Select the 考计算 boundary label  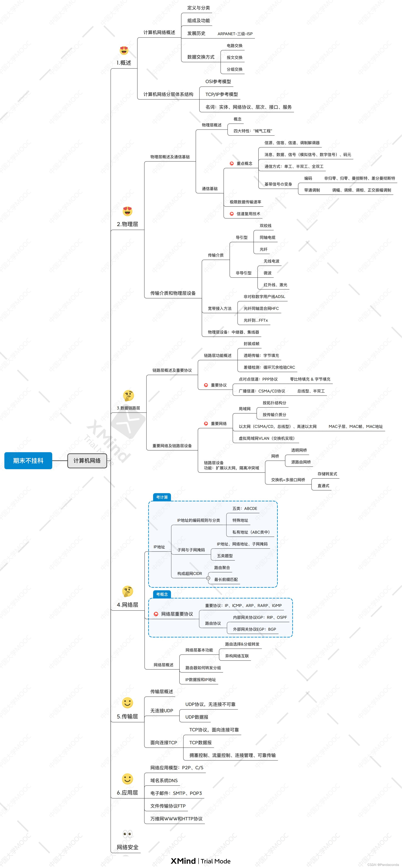pos(162,497)
